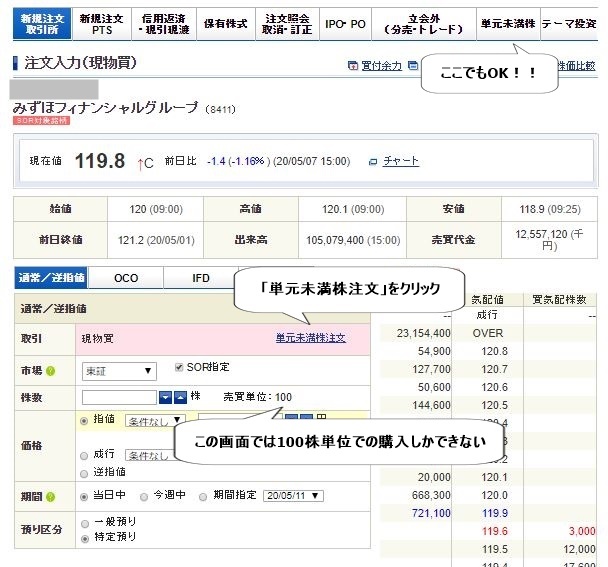Click the SOR対象銘柄 badge
The height and width of the screenshot is (567, 608).
tap(41, 121)
